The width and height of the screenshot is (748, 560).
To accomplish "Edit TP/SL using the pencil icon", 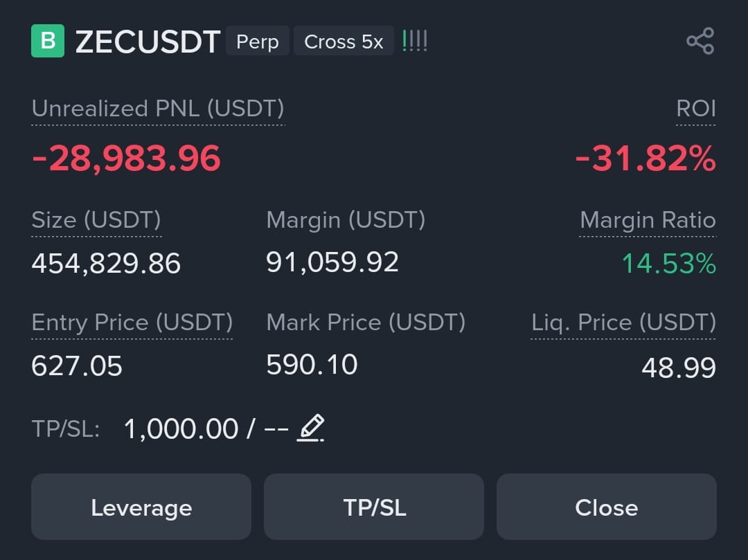I will [310, 428].
